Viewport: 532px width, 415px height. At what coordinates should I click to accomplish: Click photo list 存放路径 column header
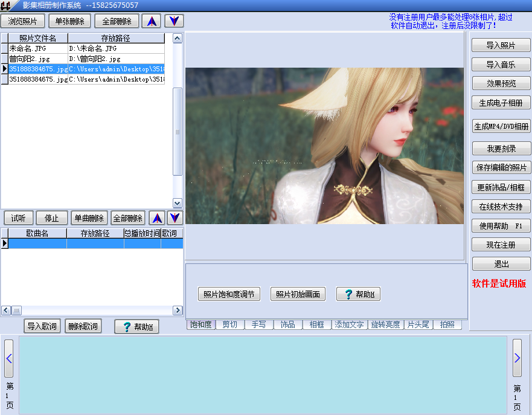click(x=116, y=38)
